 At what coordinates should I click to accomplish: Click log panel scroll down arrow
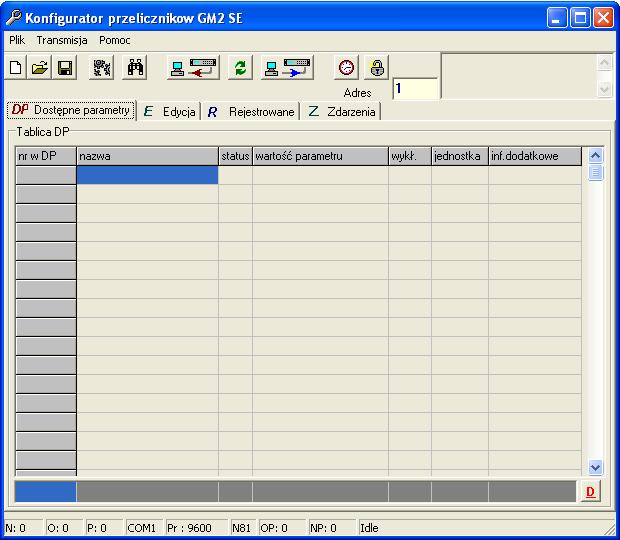coord(604,89)
